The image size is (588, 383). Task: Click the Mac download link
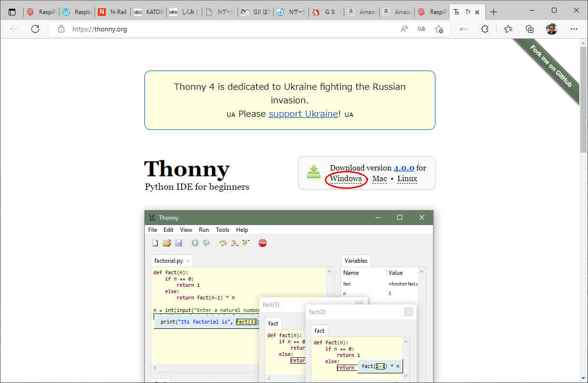click(379, 179)
